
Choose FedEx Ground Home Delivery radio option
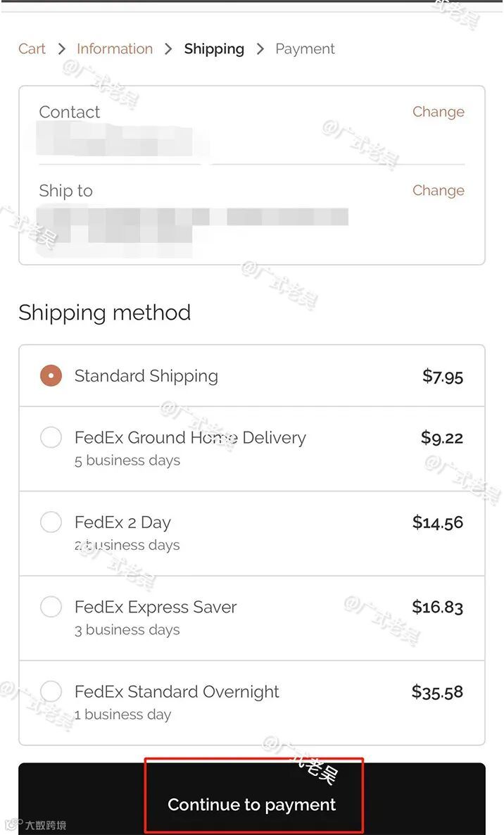pos(51,437)
